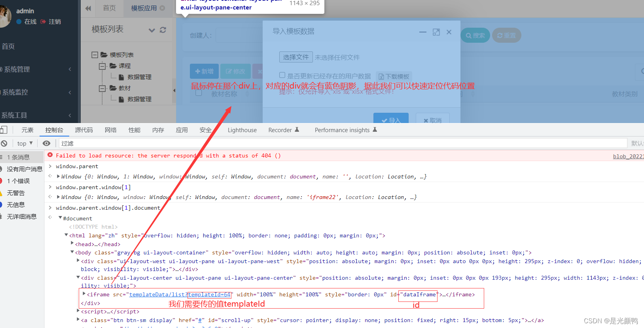Click the eye live-expression icon

(x=46, y=143)
